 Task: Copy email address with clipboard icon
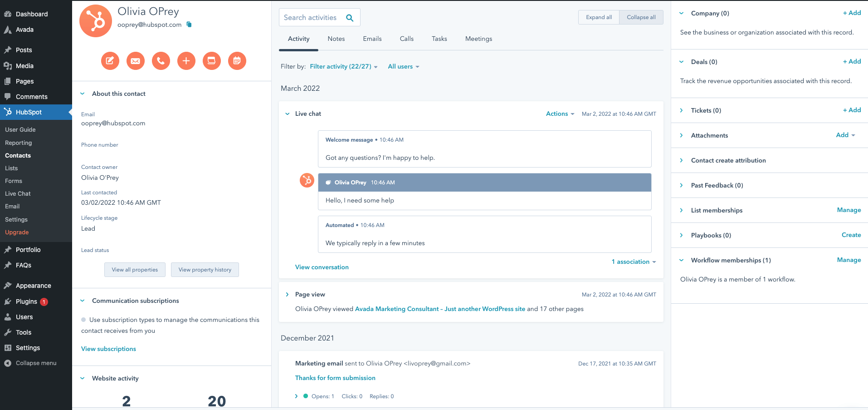[189, 25]
